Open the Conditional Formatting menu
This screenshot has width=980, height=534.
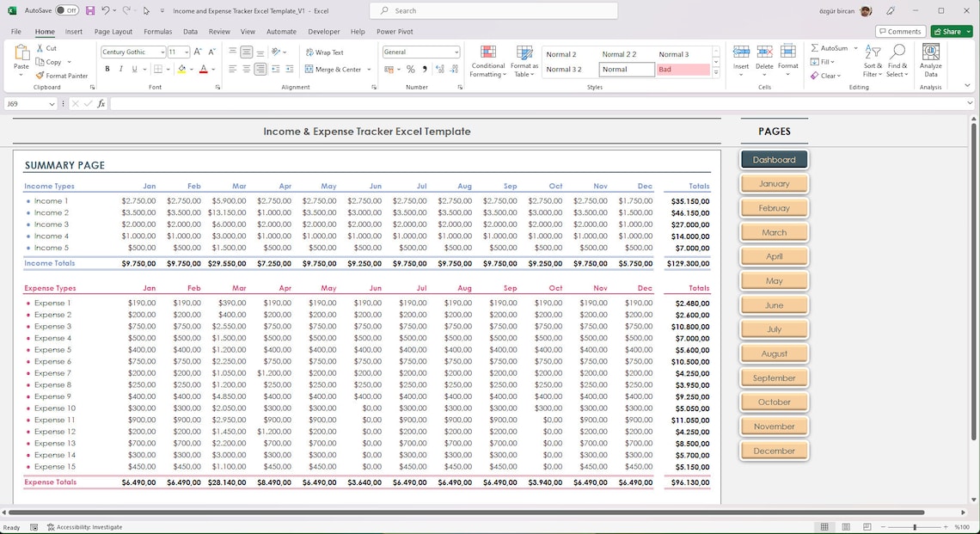(x=487, y=60)
